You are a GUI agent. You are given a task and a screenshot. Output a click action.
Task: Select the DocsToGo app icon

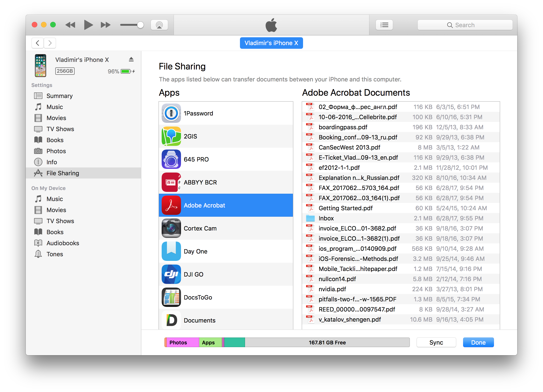click(171, 297)
